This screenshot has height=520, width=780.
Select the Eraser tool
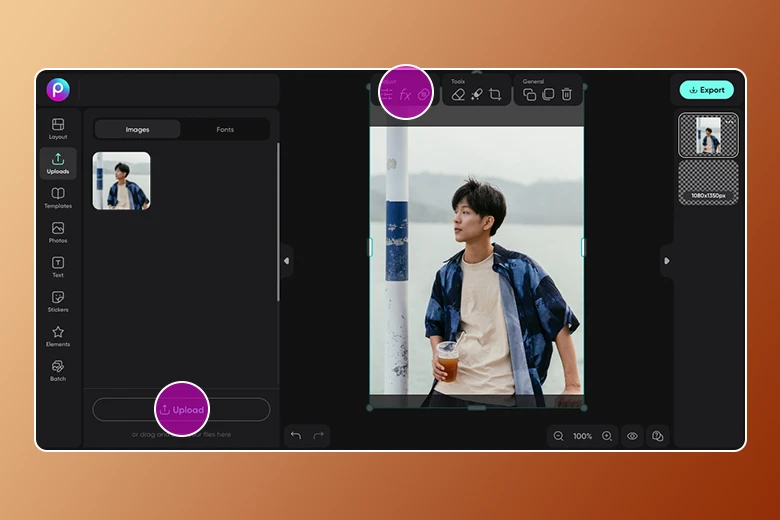point(458,95)
